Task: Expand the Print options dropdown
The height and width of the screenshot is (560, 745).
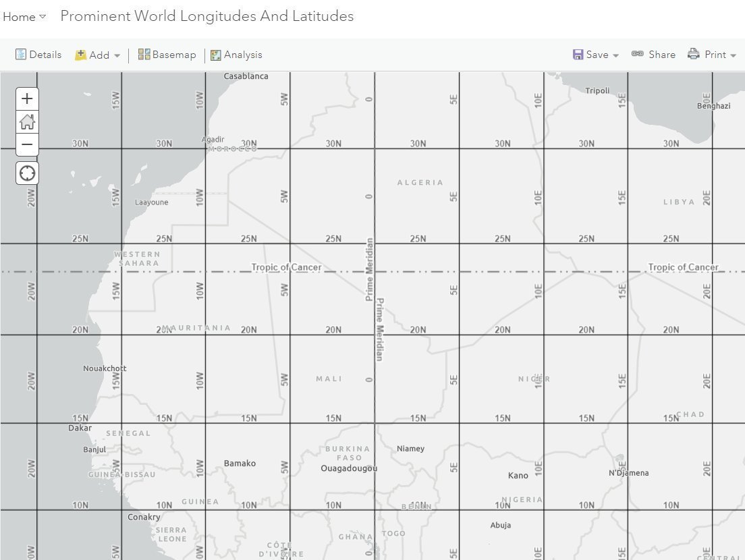Action: pyautogui.click(x=712, y=55)
